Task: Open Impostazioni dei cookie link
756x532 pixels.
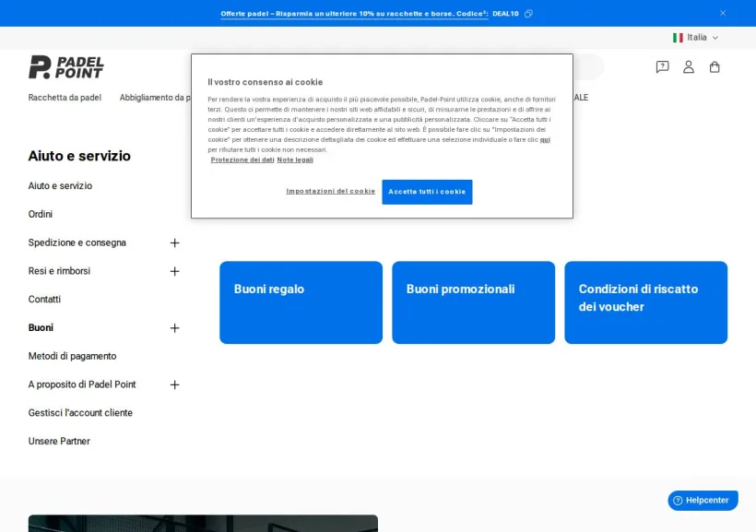Action: [330, 191]
